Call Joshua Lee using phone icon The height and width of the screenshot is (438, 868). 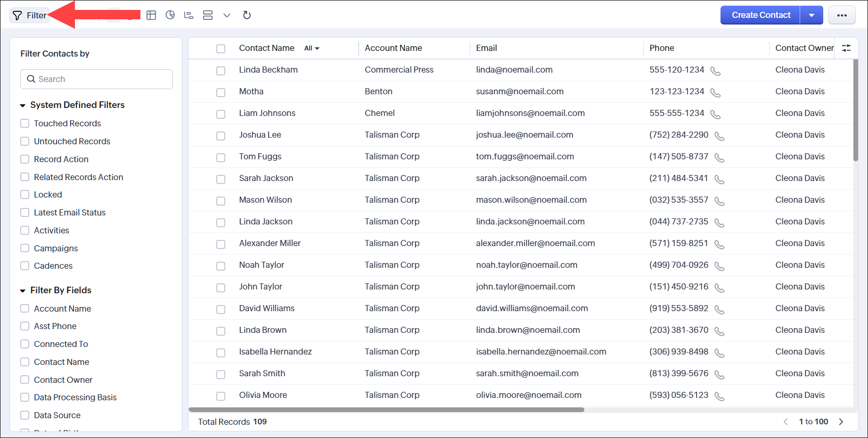719,136
